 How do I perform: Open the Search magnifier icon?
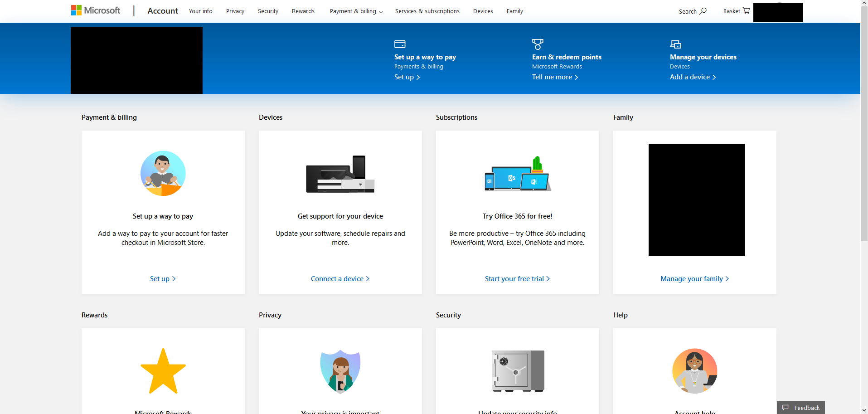click(x=703, y=11)
